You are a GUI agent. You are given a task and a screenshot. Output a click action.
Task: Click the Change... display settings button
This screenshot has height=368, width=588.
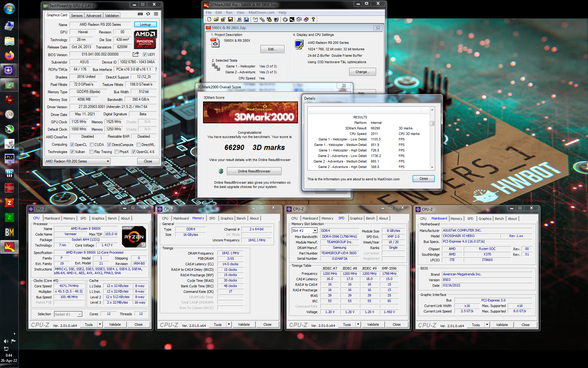tap(362, 72)
